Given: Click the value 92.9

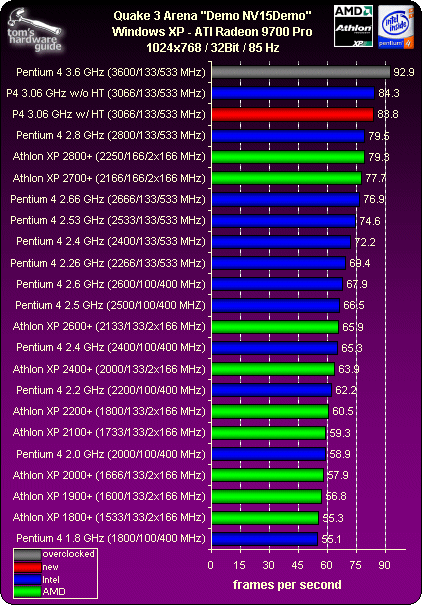Looking at the screenshot, I should pyautogui.click(x=404, y=72).
